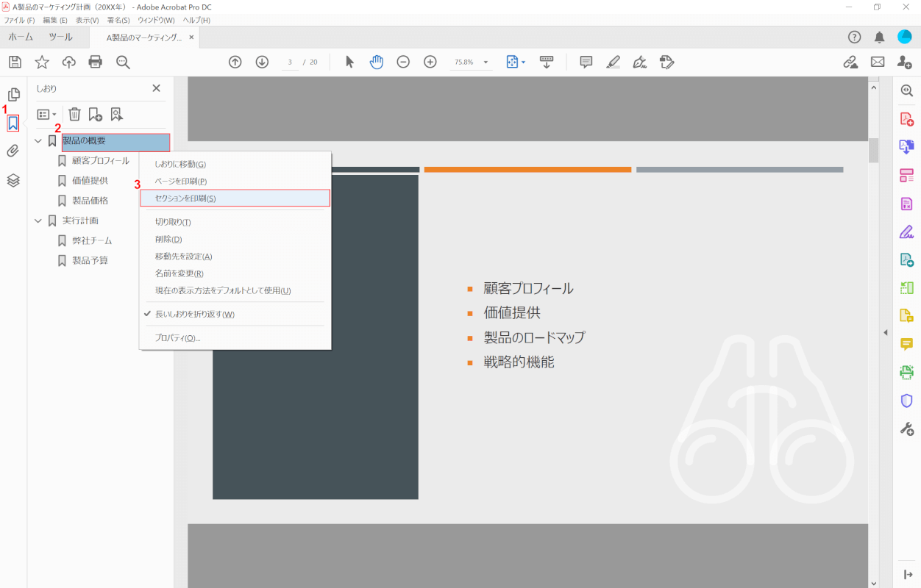Open the Layers panel icon
The image size is (921, 588).
(x=13, y=180)
